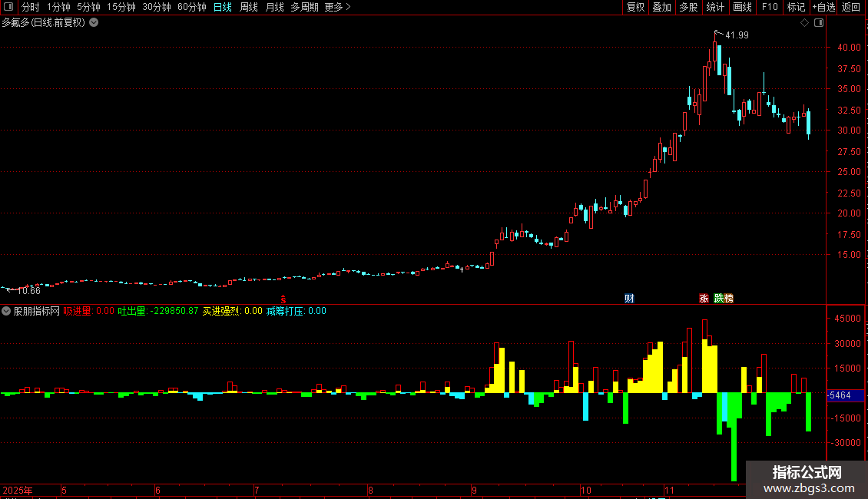Image resolution: width=868 pixels, height=499 pixels.
Task: Select the 60分钟 period tab
Action: (x=191, y=7)
